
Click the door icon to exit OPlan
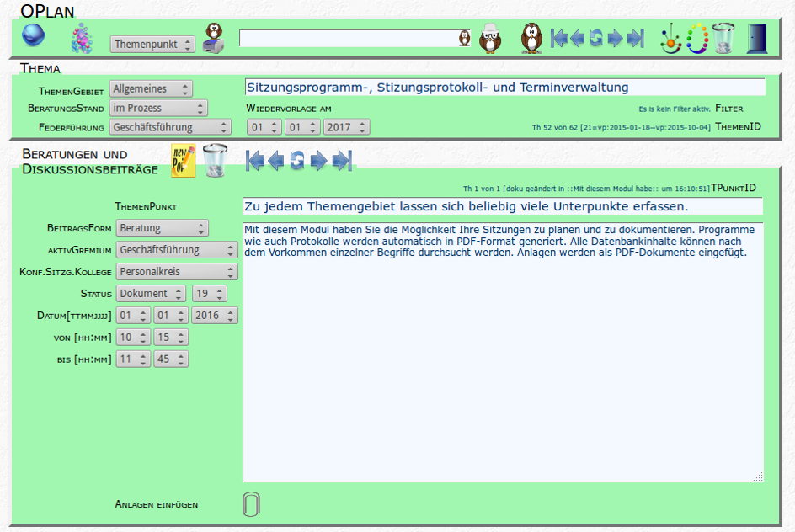[757, 39]
